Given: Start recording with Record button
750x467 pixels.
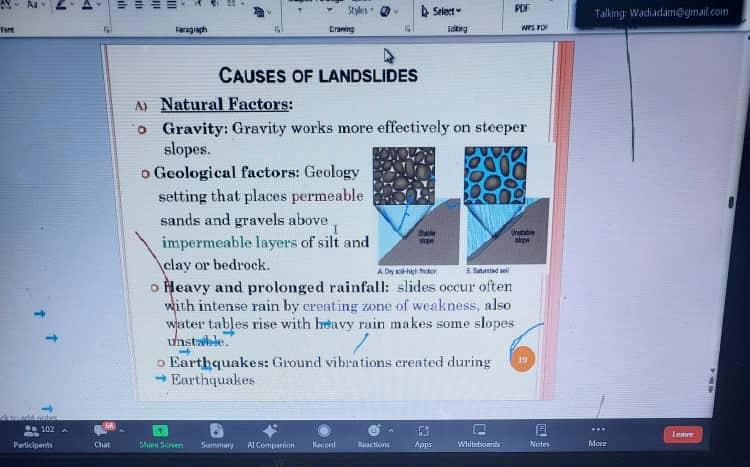Looking at the screenshot, I should point(324,435).
